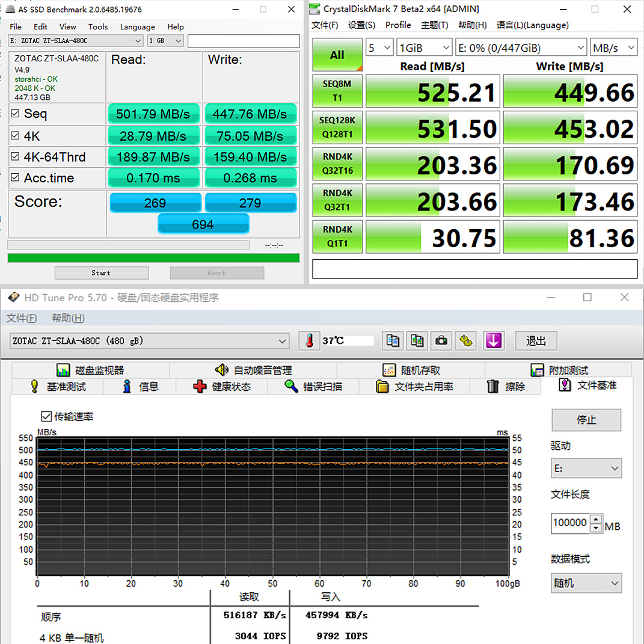
Task: Open the 健康状态 health tab
Action: pos(222,387)
